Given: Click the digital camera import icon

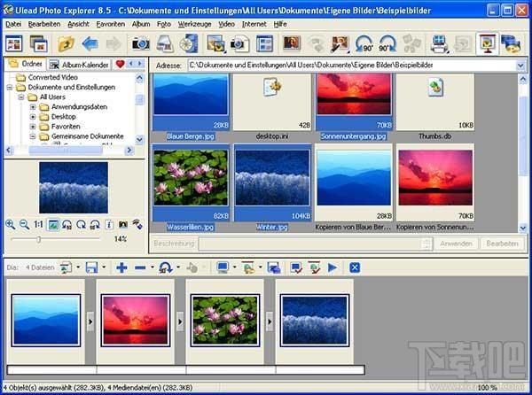Looking at the screenshot, I should (x=140, y=43).
